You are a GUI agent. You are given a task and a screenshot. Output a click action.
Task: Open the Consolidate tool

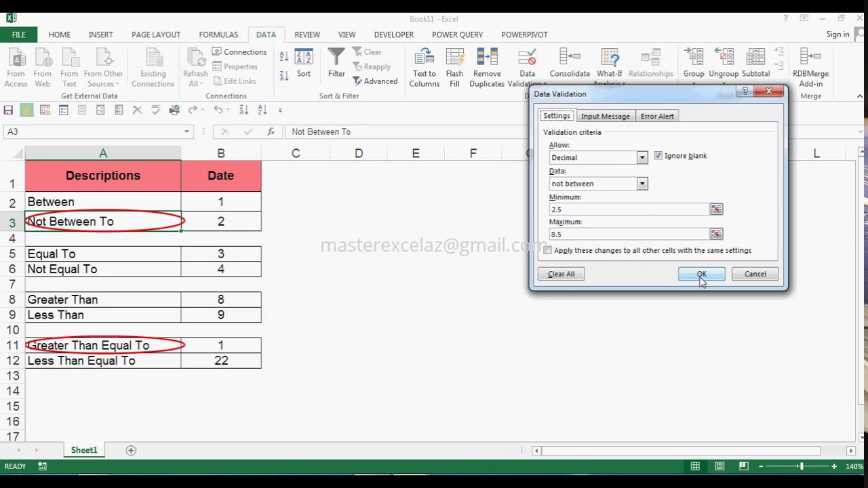click(570, 63)
